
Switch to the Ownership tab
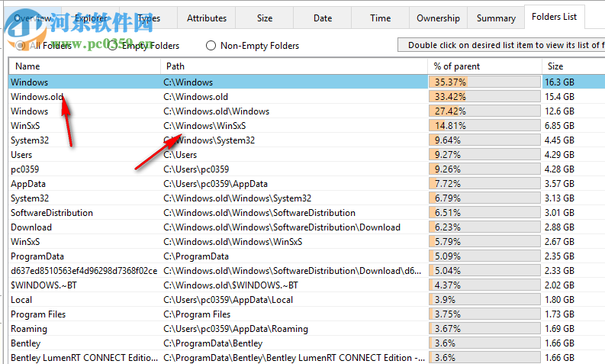[439, 18]
